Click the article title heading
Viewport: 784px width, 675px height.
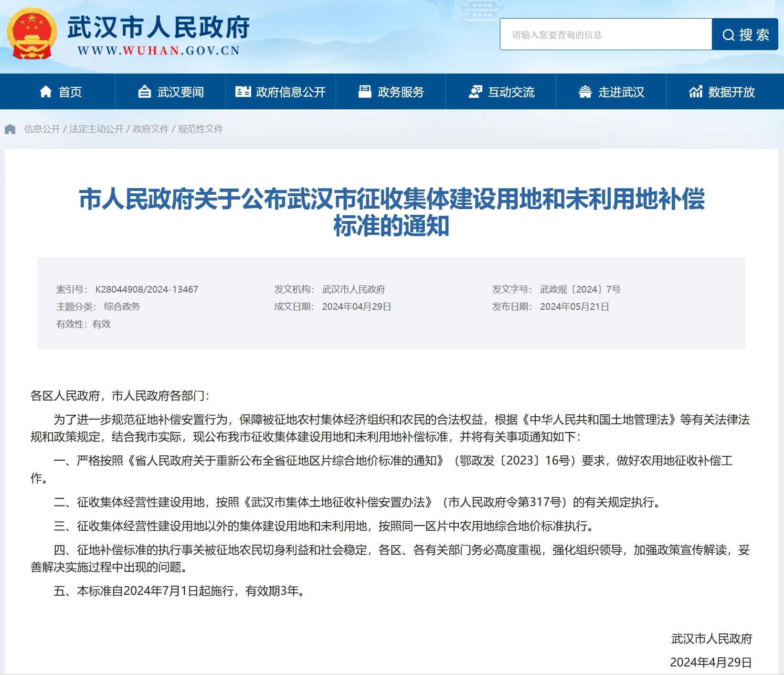(392, 212)
